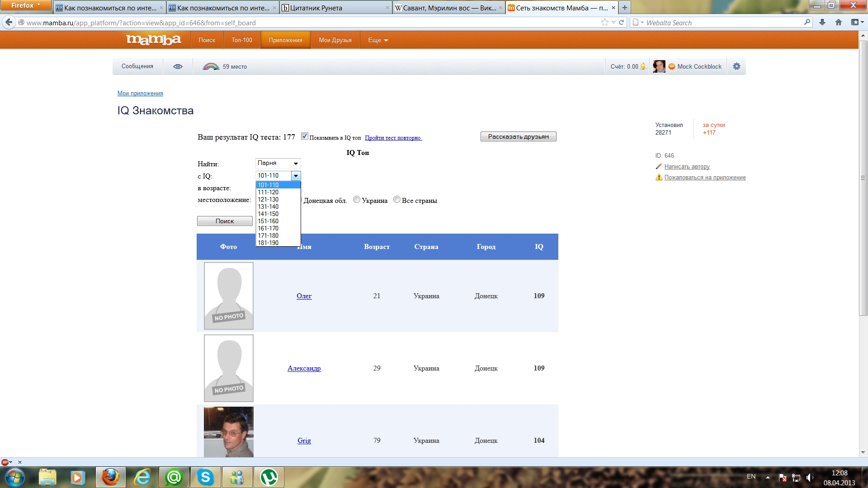
Task: Open the eye (profile views) icon
Action: pos(178,66)
